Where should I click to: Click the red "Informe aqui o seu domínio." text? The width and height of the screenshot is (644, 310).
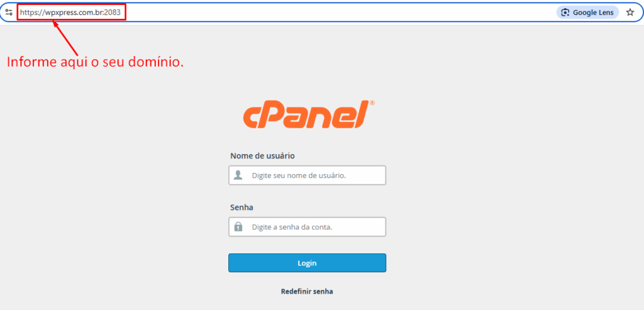(x=96, y=62)
